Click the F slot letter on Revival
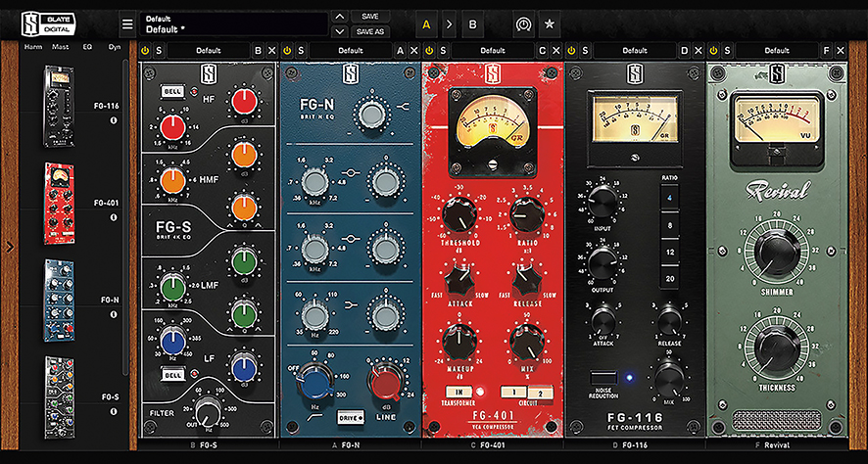The width and height of the screenshot is (868, 464). click(827, 51)
